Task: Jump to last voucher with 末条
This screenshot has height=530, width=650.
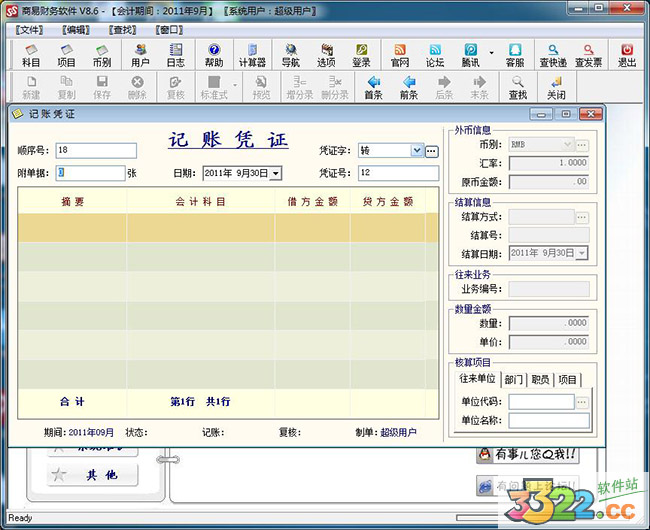Action: [x=479, y=88]
